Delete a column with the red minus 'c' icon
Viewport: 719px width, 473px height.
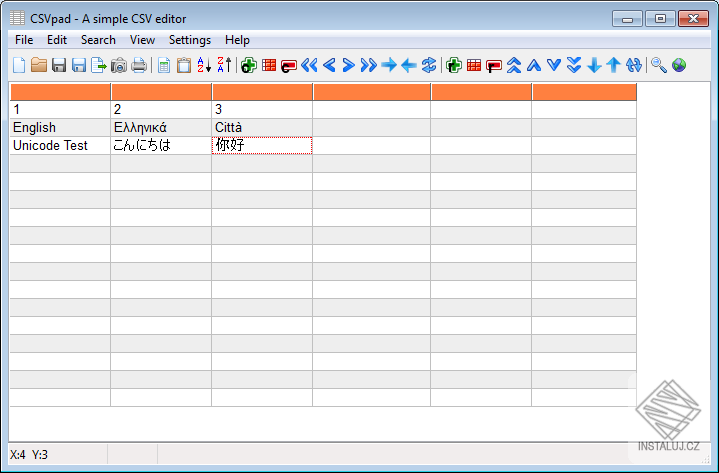[x=289, y=66]
